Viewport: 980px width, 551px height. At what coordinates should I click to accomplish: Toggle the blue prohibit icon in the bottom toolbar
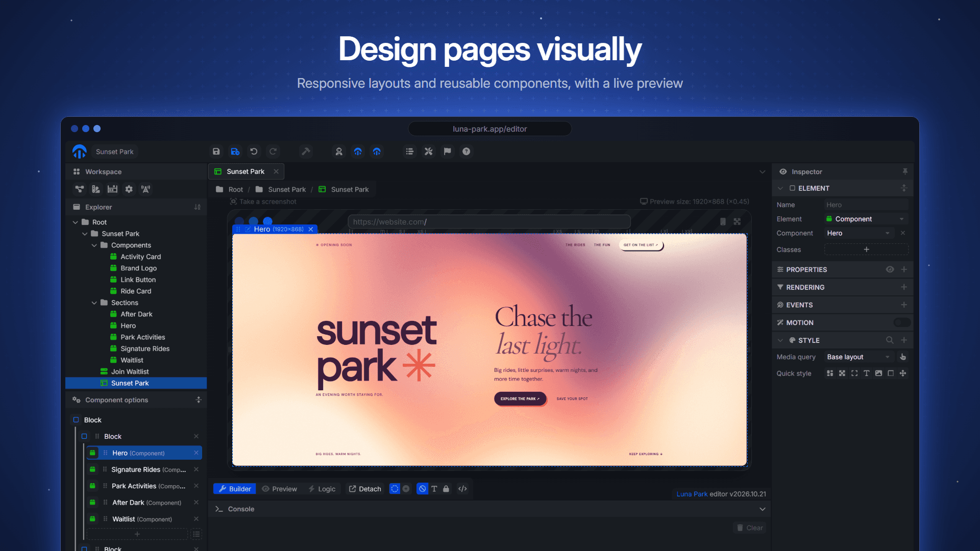pos(422,489)
